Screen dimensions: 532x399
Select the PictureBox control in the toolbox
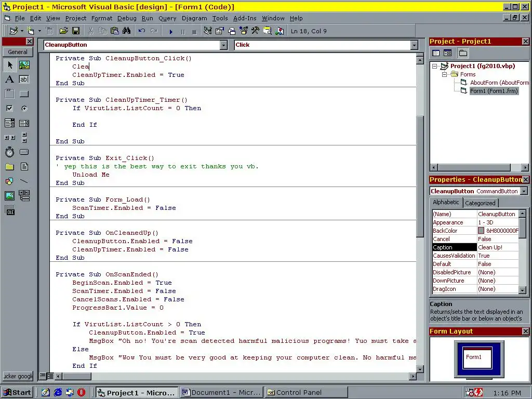click(24, 65)
